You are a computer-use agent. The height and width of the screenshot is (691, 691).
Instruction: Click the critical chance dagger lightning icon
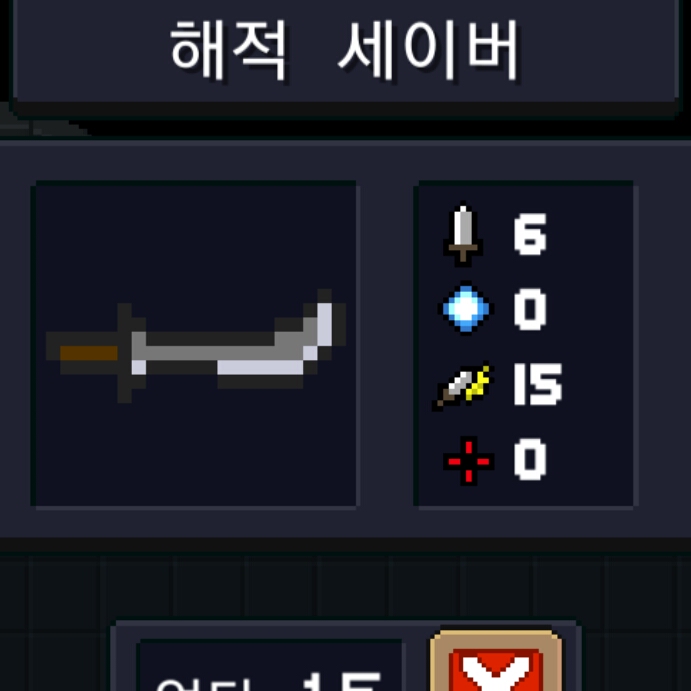coord(462,386)
